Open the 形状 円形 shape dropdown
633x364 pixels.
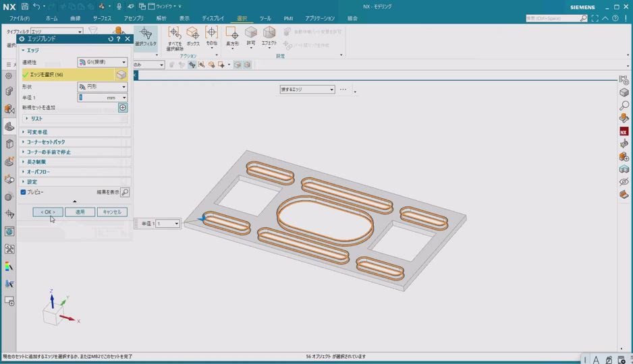point(102,87)
